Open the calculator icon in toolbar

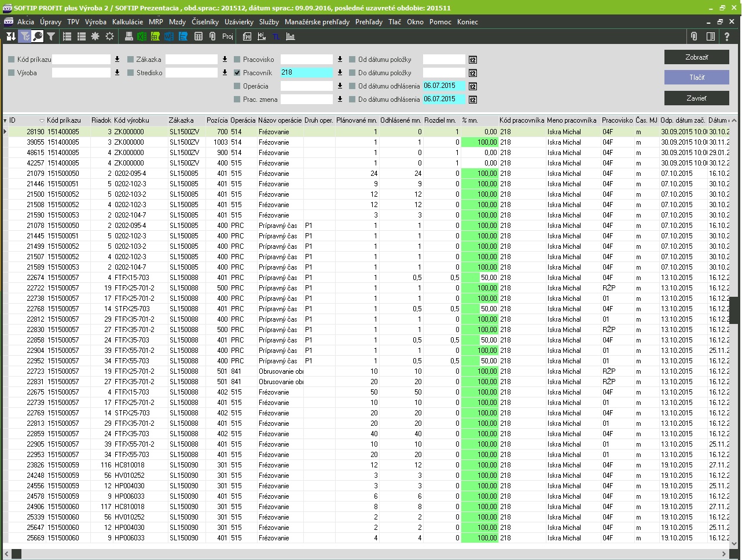199,36
